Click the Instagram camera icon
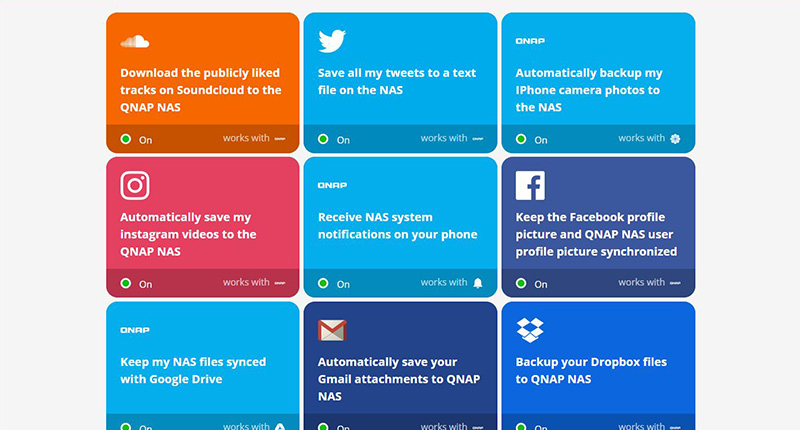This screenshot has height=430, width=800. [x=135, y=186]
